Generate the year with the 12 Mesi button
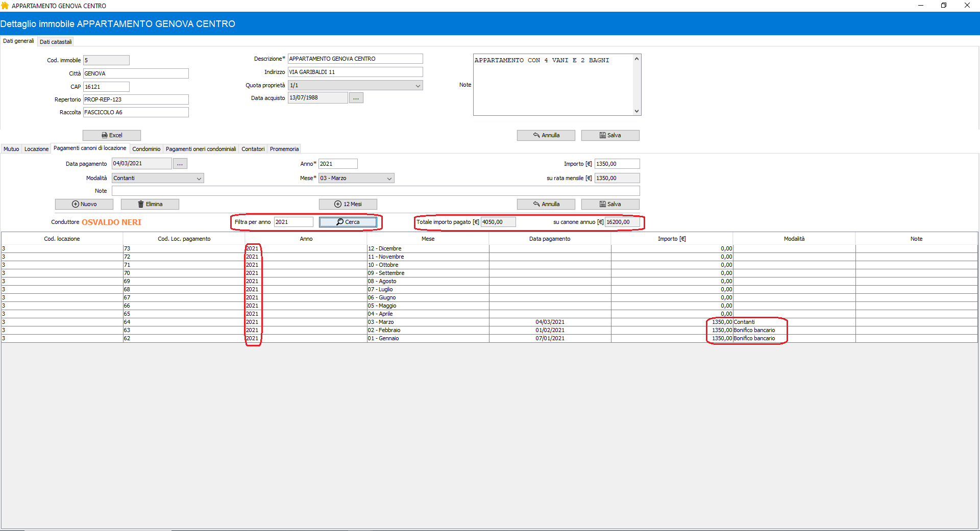This screenshot has width=980, height=531. (x=348, y=204)
